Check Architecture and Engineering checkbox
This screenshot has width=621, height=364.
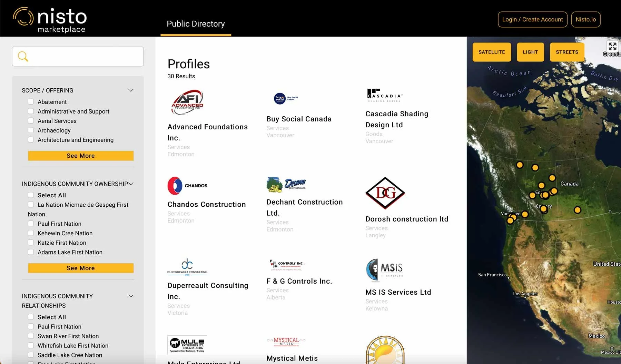(x=31, y=139)
